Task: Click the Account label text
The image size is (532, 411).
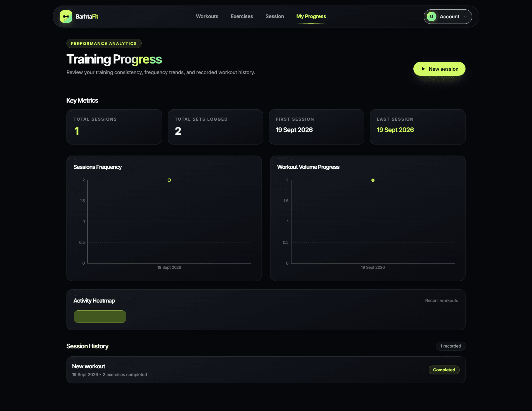Action: 449,17
